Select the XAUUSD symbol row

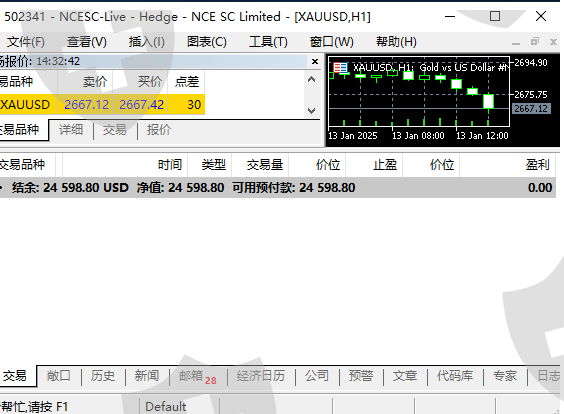coord(102,105)
